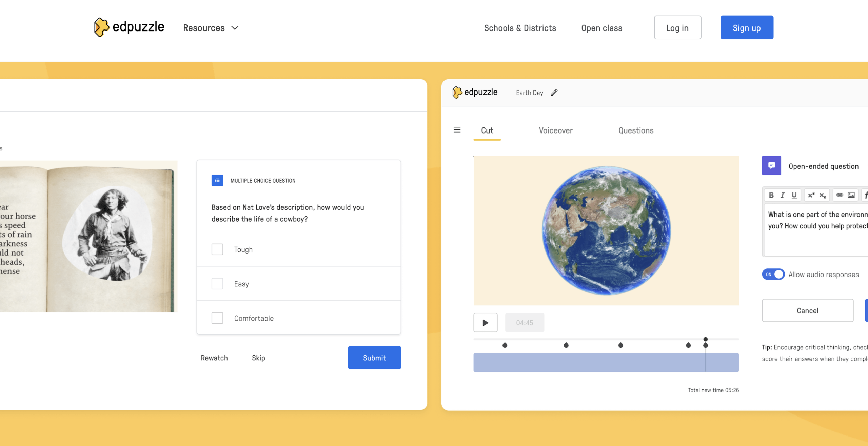Open the Questions tab
The height and width of the screenshot is (446, 868).
[636, 130]
